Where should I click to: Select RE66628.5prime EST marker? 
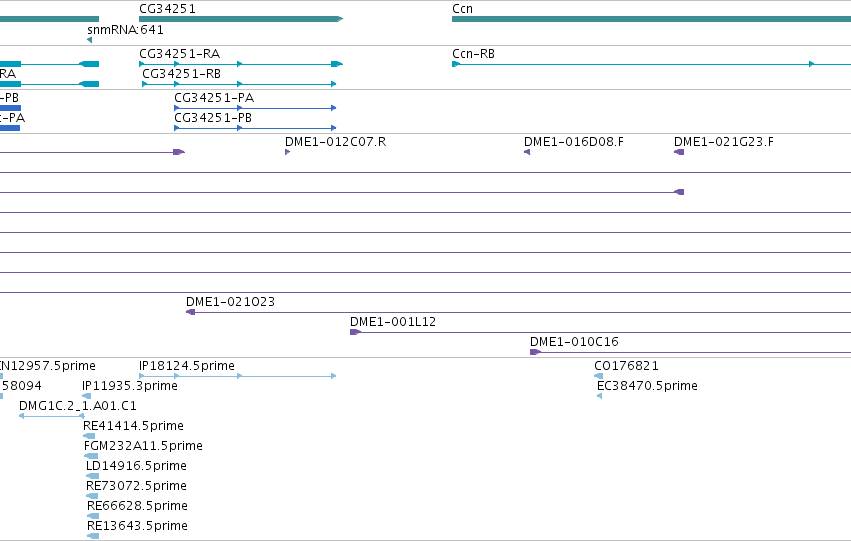tap(93, 516)
